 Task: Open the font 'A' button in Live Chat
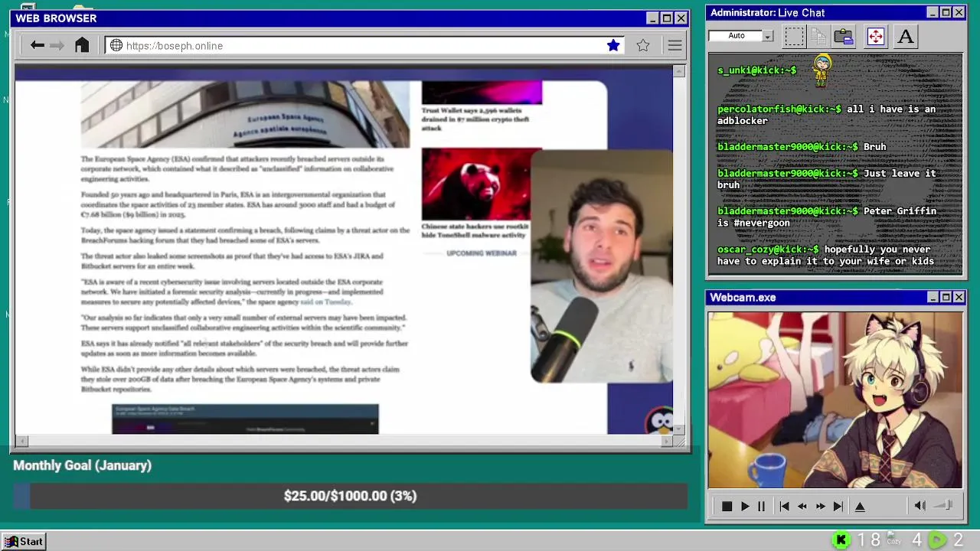(906, 36)
